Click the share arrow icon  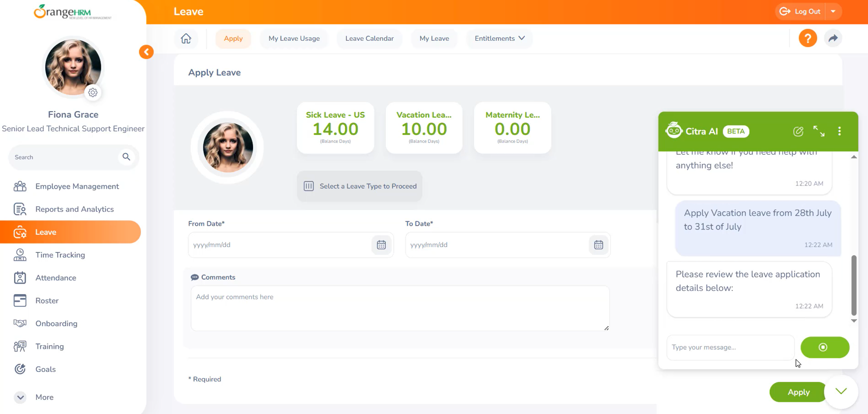tap(833, 38)
